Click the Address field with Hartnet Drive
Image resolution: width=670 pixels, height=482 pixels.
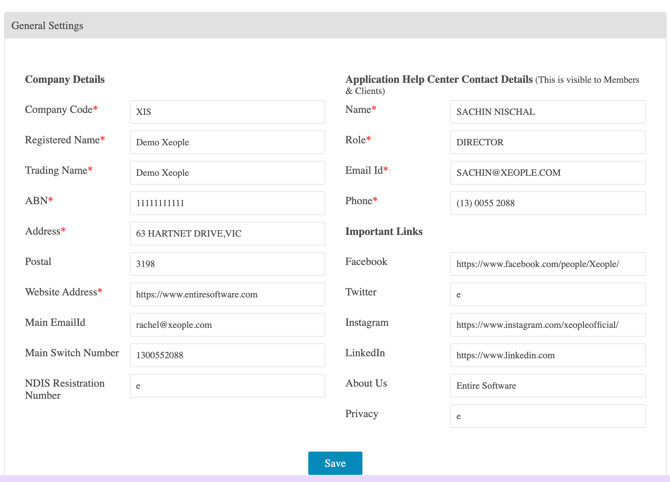coord(227,234)
